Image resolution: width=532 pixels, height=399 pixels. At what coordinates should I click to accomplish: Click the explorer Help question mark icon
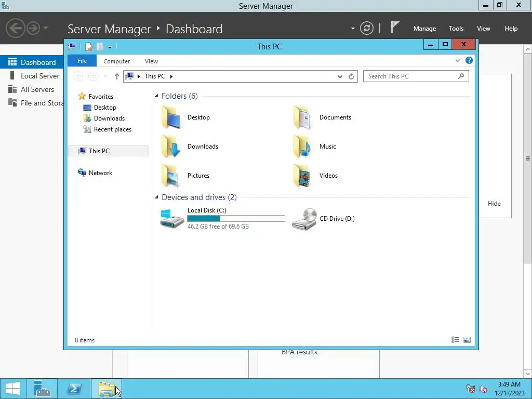pos(469,60)
